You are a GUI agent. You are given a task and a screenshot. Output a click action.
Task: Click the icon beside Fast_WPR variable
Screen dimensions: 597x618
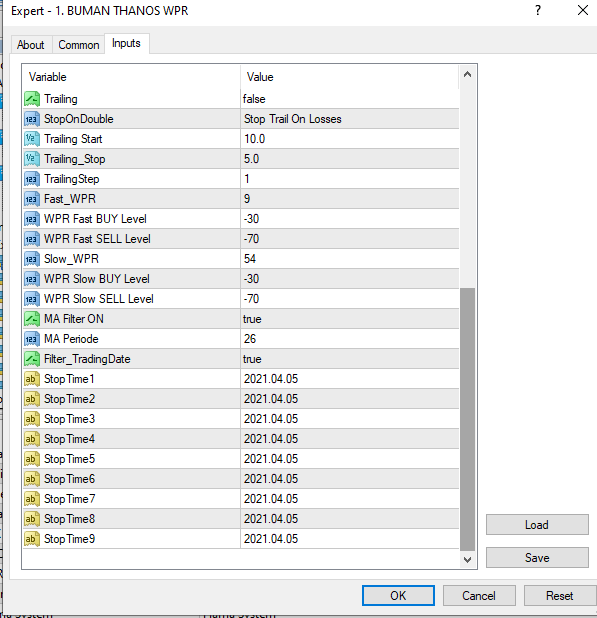(32, 199)
